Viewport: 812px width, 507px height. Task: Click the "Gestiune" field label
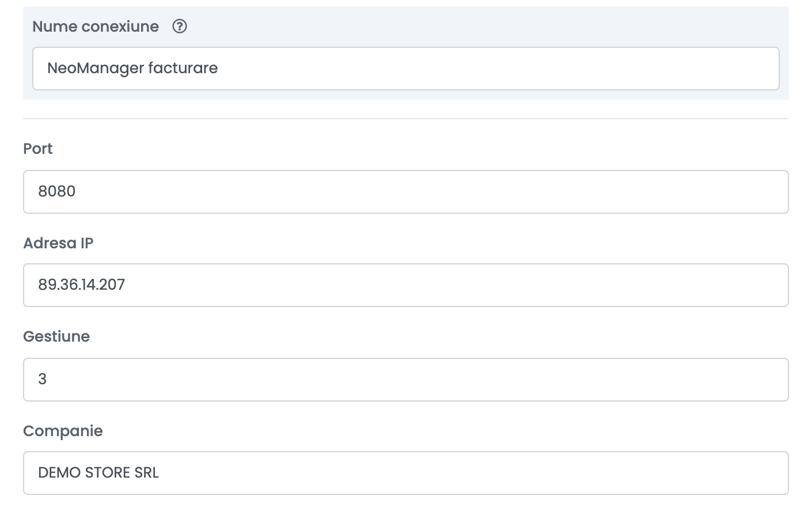56,336
